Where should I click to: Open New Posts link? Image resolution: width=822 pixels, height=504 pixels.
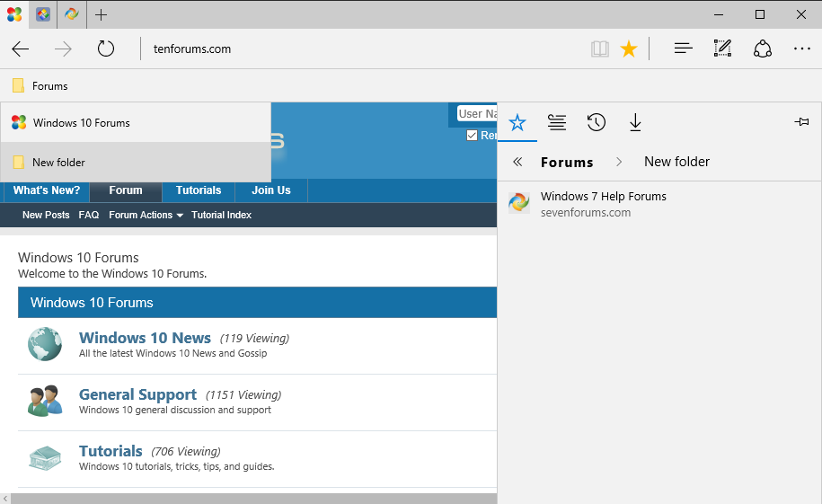(46, 215)
